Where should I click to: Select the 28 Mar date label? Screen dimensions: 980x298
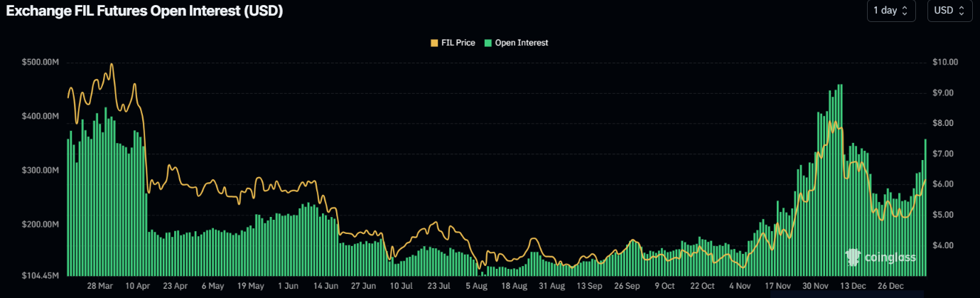pos(99,286)
